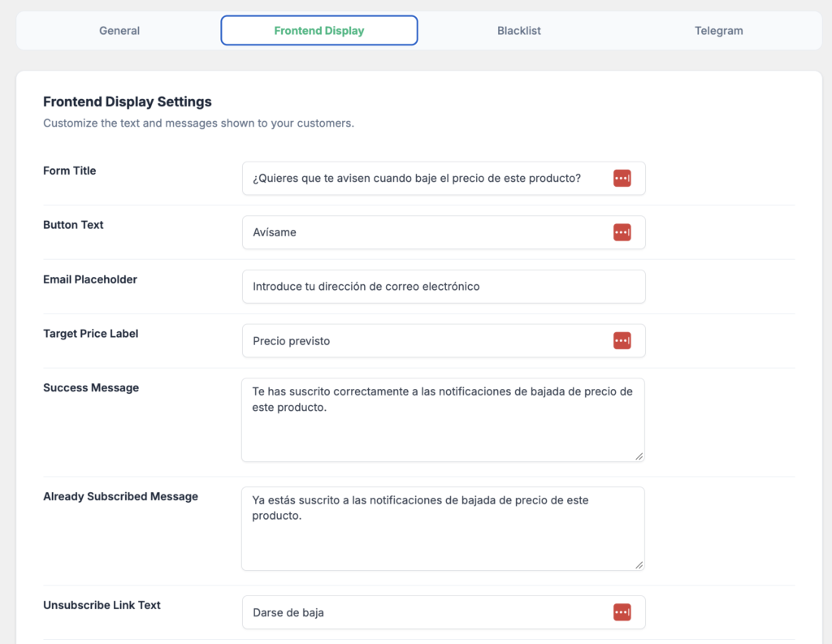The image size is (832, 644).
Task: Click the Success Message textarea resize handle
Action: pos(639,456)
